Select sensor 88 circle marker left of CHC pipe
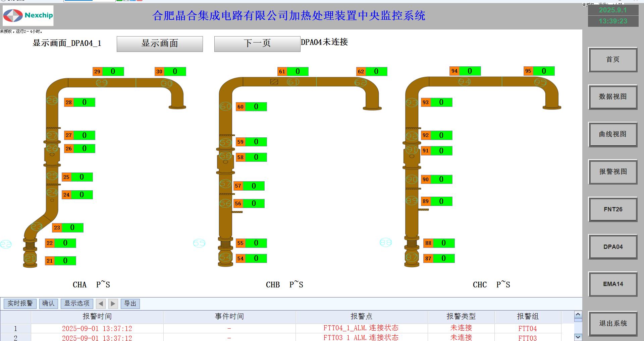The image size is (644, 341). click(386, 242)
